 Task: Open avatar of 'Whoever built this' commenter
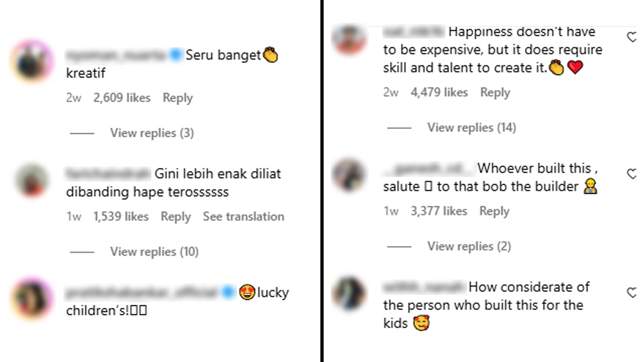[349, 174]
